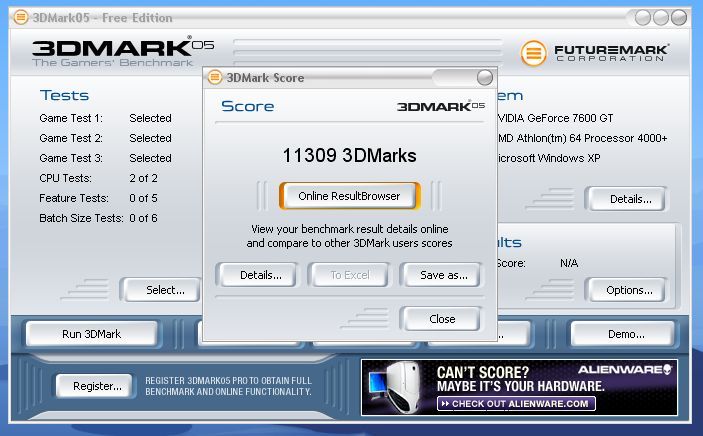Click the 'Score' heading in the dialog

pyautogui.click(x=247, y=106)
